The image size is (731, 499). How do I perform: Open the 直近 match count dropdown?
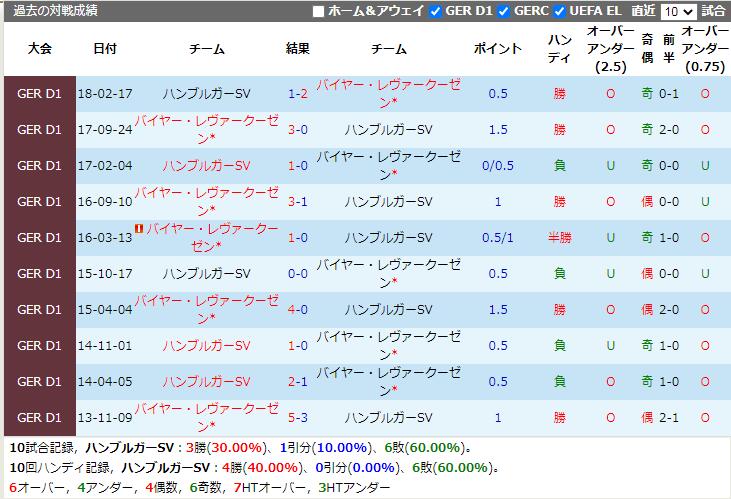point(677,12)
